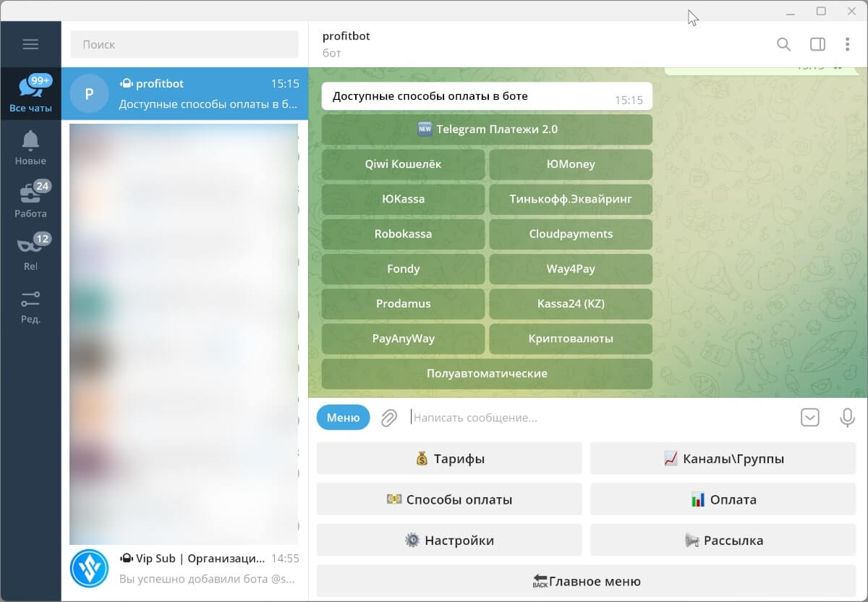The image size is (868, 602).
Task: Switch to the Работа folder
Action: (x=30, y=200)
